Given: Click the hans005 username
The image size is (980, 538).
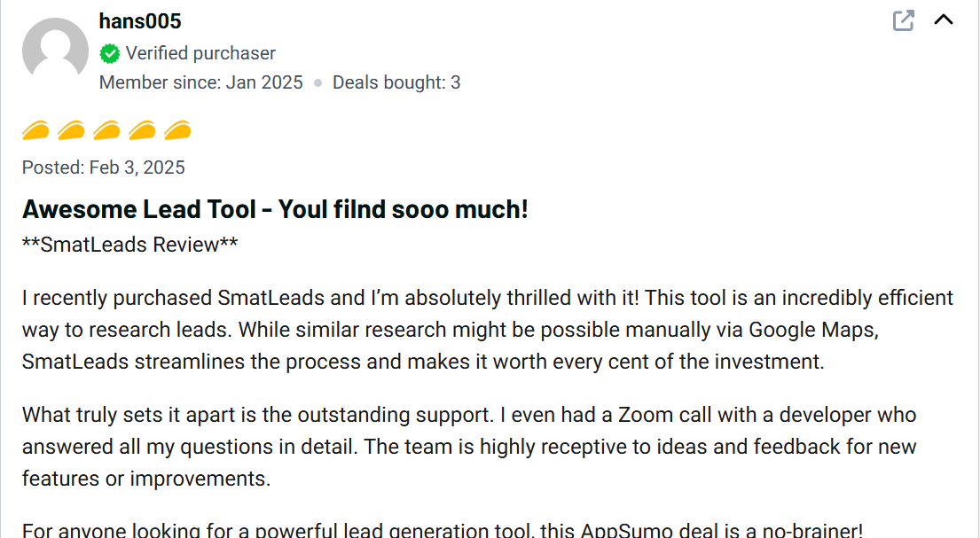Looking at the screenshot, I should (x=140, y=20).
